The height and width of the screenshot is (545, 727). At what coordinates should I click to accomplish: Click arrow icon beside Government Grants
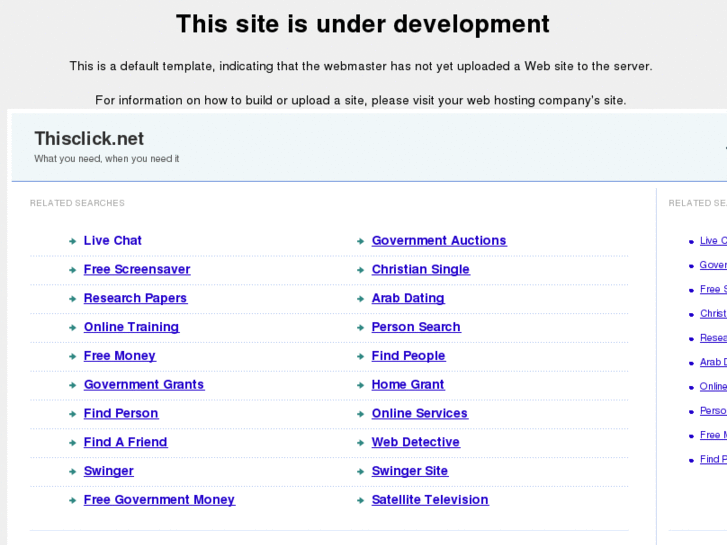tap(72, 385)
